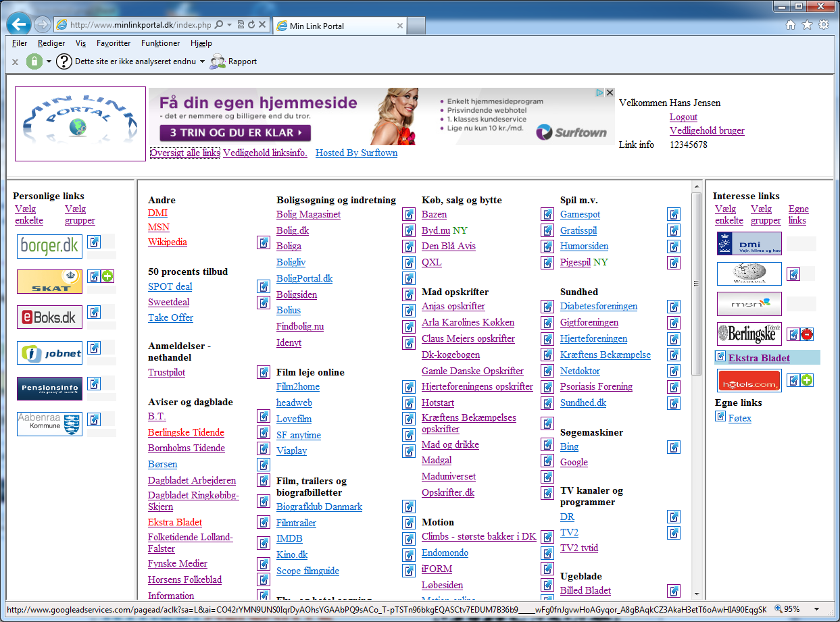The image size is (840, 622).
Task: Open the 95% zoom level dropdown
Action: click(818, 608)
